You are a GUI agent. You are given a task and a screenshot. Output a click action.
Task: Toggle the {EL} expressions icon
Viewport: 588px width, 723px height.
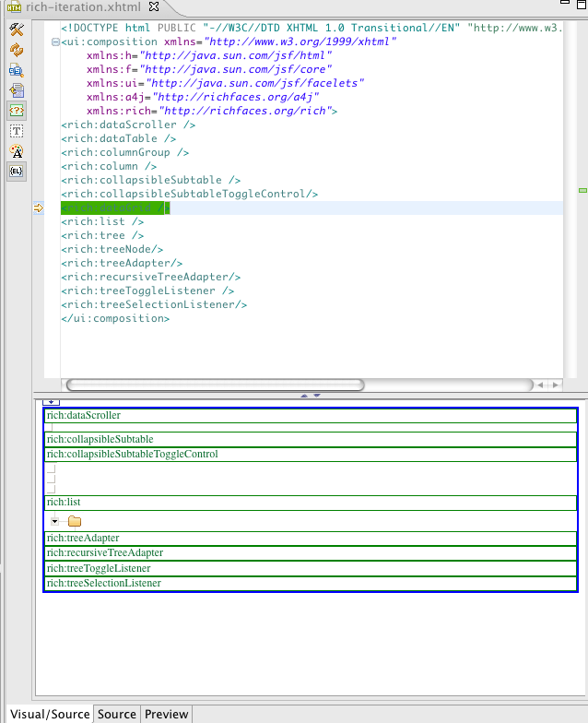point(17,171)
